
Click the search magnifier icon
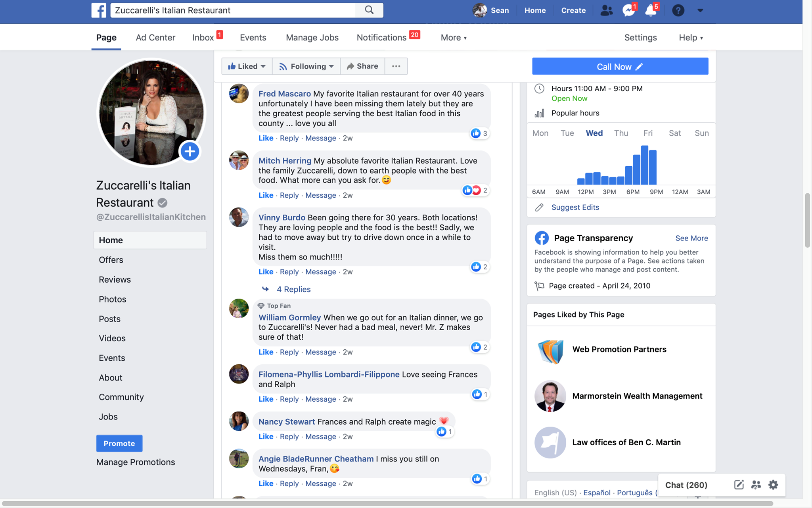click(369, 10)
